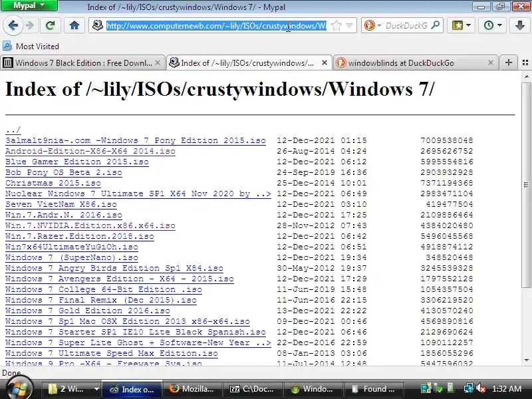The image size is (532, 399).
Task: Expand the 2 Wi... taskbar group arrow
Action: click(96, 389)
